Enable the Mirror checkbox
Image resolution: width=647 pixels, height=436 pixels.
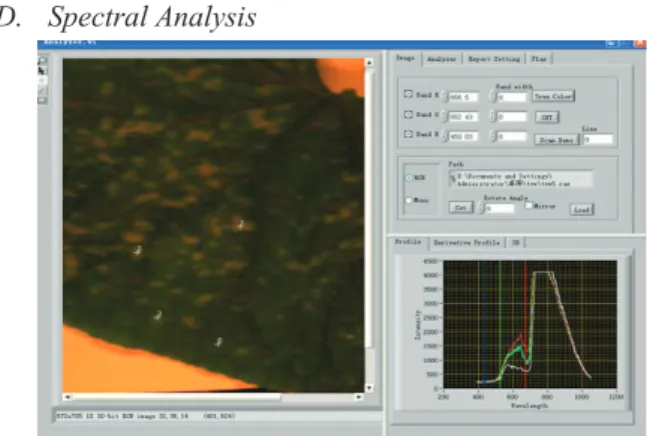(x=529, y=205)
